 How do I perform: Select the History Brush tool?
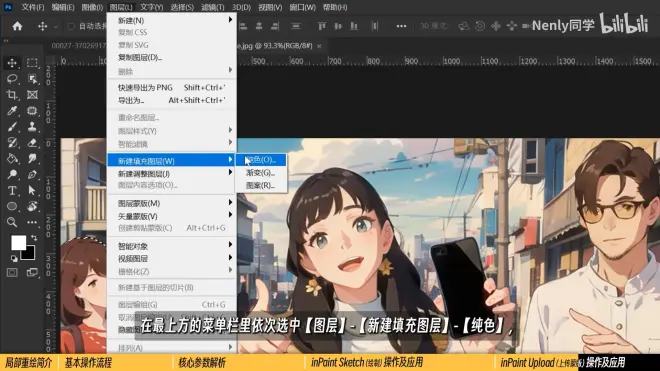pos(12,143)
